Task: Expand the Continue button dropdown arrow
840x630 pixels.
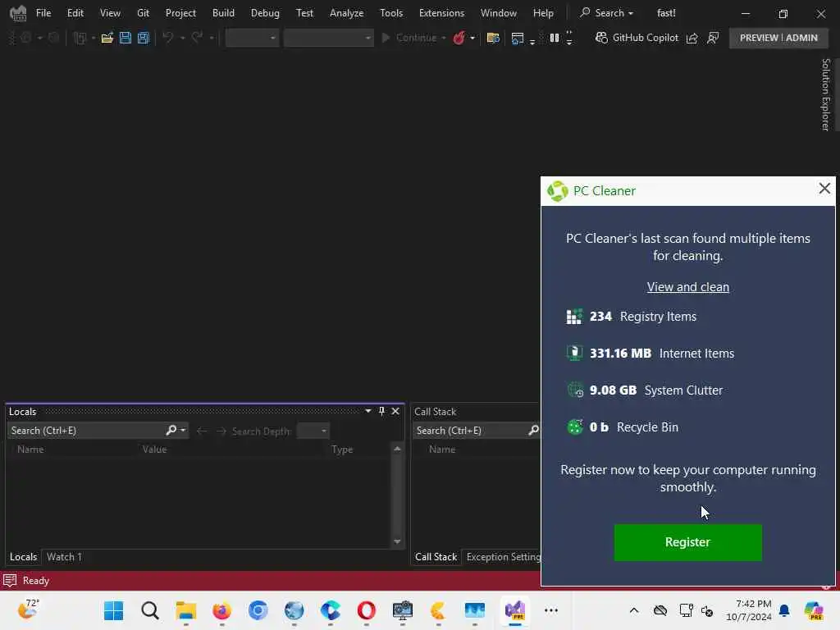Action: click(x=444, y=38)
